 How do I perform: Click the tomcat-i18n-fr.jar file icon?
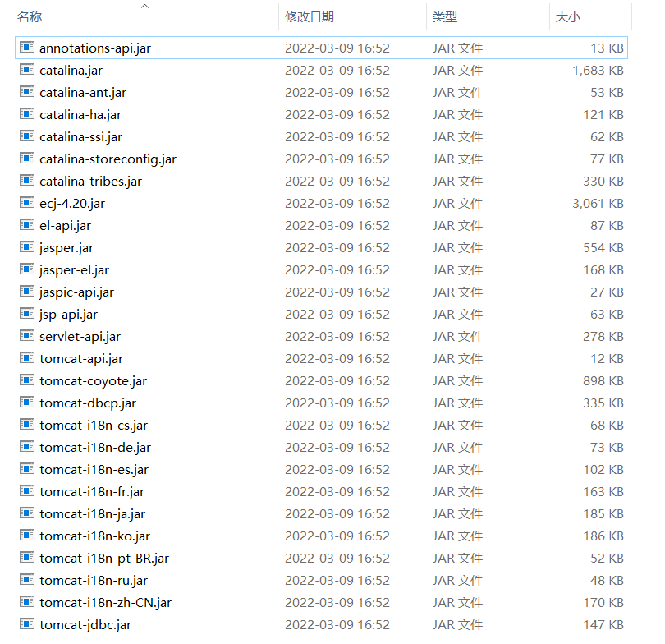click(27, 490)
